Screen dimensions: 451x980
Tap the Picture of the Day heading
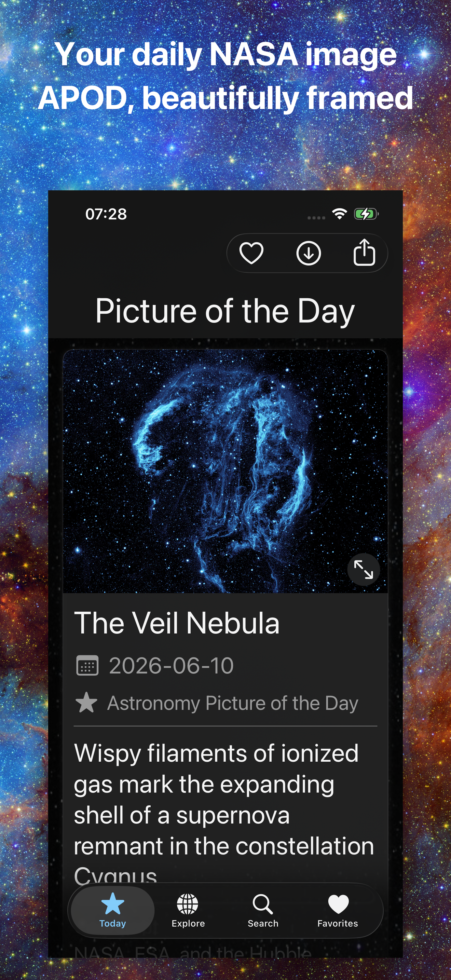pyautogui.click(x=225, y=311)
